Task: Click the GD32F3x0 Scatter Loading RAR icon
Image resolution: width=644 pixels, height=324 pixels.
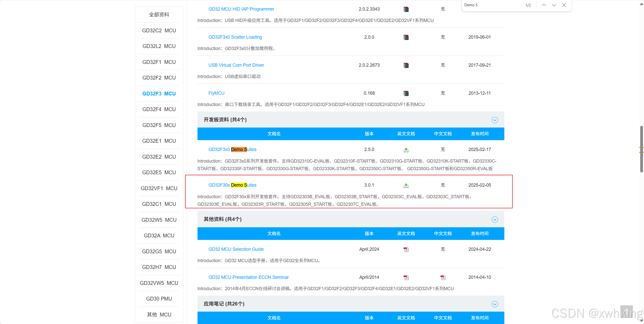Action: click(x=406, y=37)
